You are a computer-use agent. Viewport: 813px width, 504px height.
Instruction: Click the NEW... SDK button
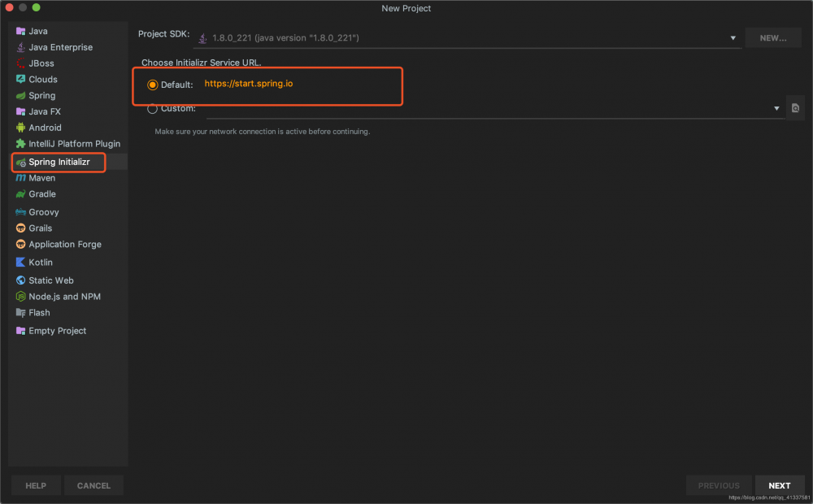pyautogui.click(x=773, y=38)
